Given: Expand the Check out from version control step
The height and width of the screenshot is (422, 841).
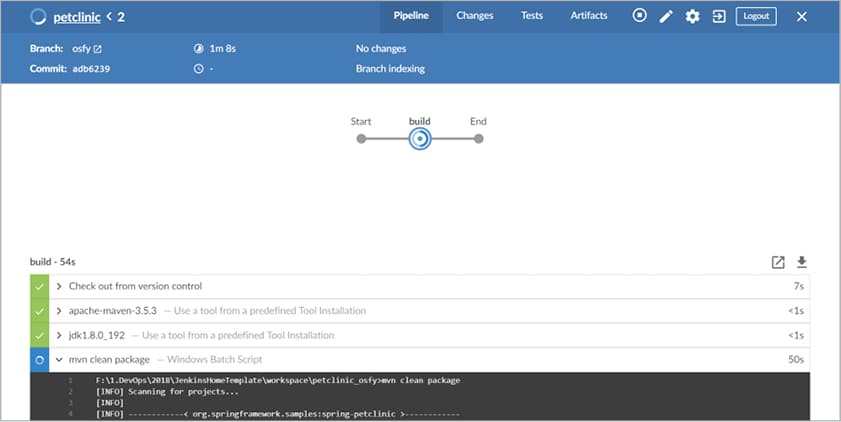Looking at the screenshot, I should [x=59, y=286].
